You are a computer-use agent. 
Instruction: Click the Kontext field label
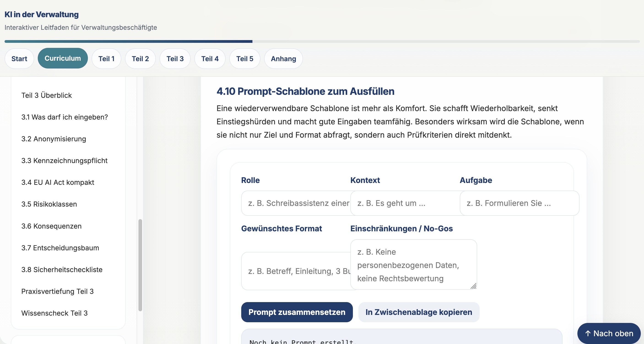[x=365, y=180]
